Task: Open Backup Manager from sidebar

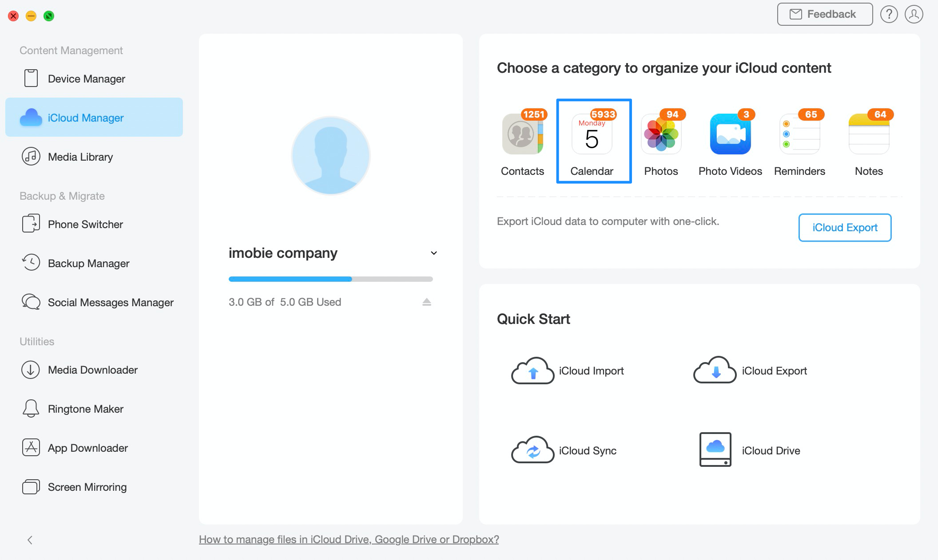Action: coord(88,263)
